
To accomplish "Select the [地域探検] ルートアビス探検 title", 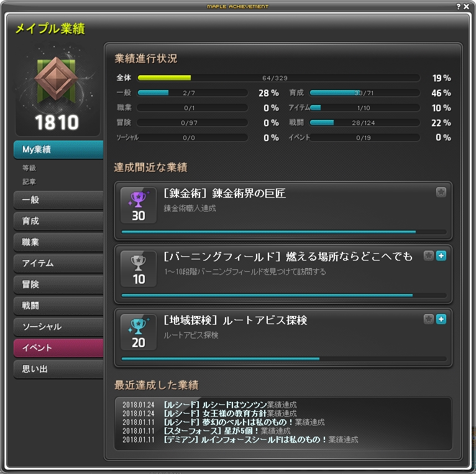I will 236,320.
